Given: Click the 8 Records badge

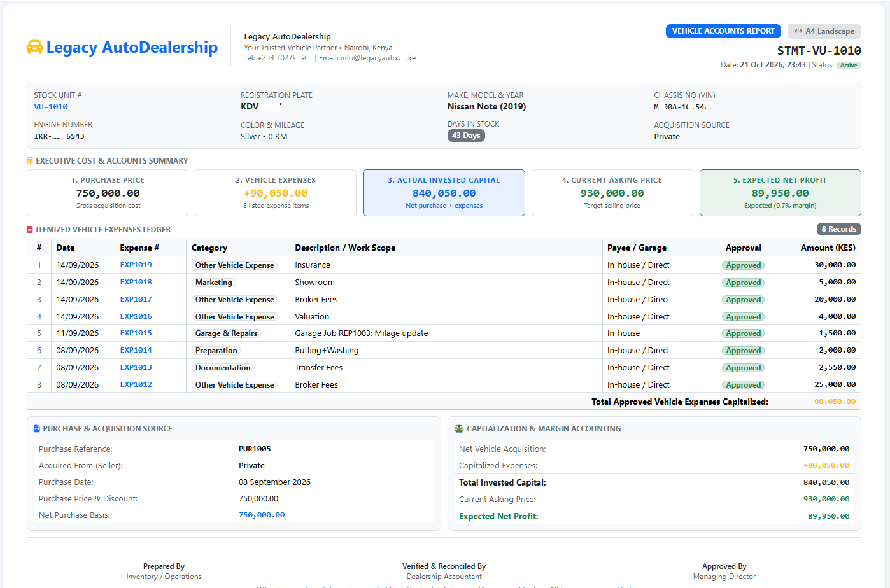Looking at the screenshot, I should tap(838, 229).
